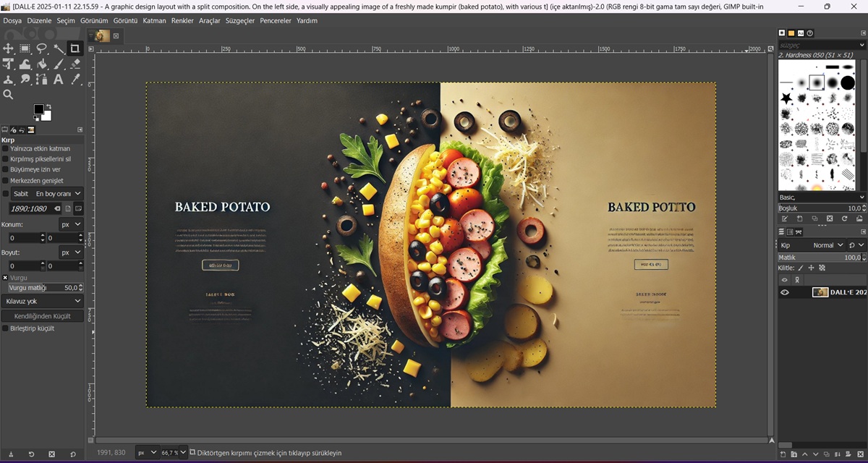Select the Text tool
Screen dimensions: 868x463
pyautogui.click(x=59, y=80)
